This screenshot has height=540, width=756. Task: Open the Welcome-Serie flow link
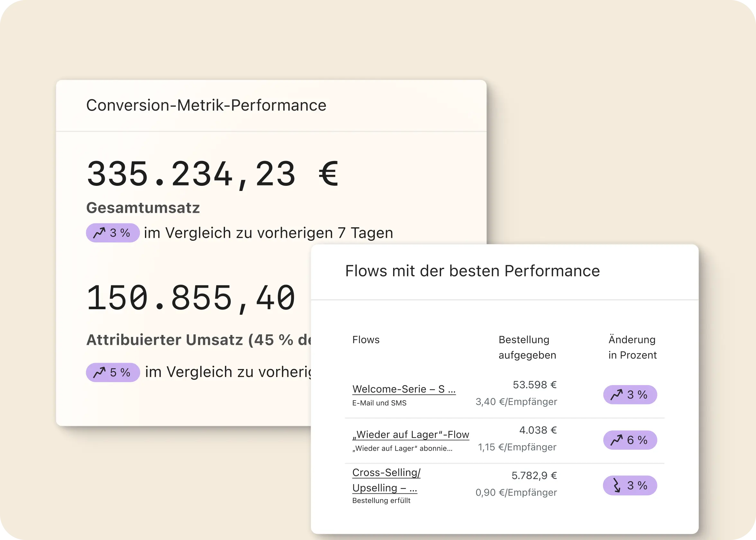(x=404, y=389)
